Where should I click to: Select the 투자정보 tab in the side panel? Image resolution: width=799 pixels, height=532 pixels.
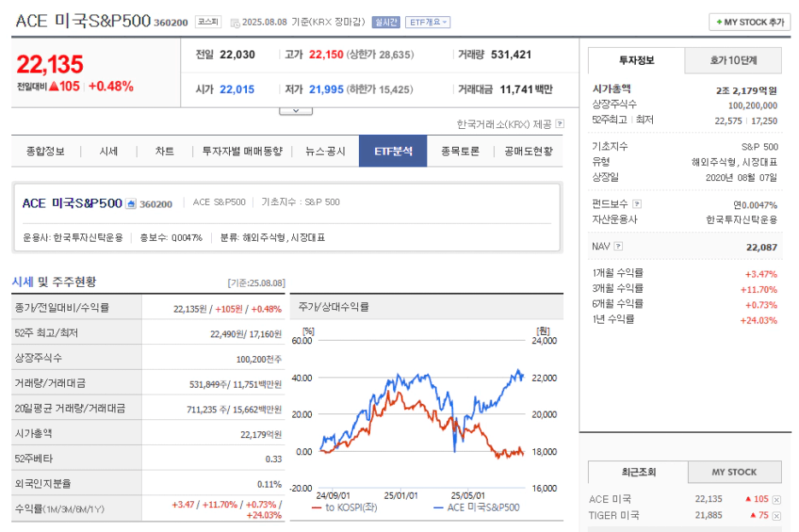pyautogui.click(x=637, y=61)
